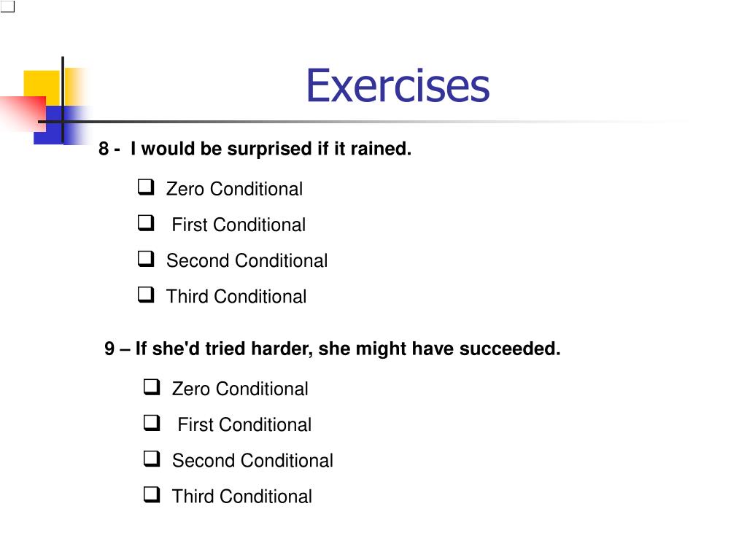Viewport: 747px width, 560px height.
Task: Click sentence 'I would be surprised if it rained'
Action: (271, 149)
